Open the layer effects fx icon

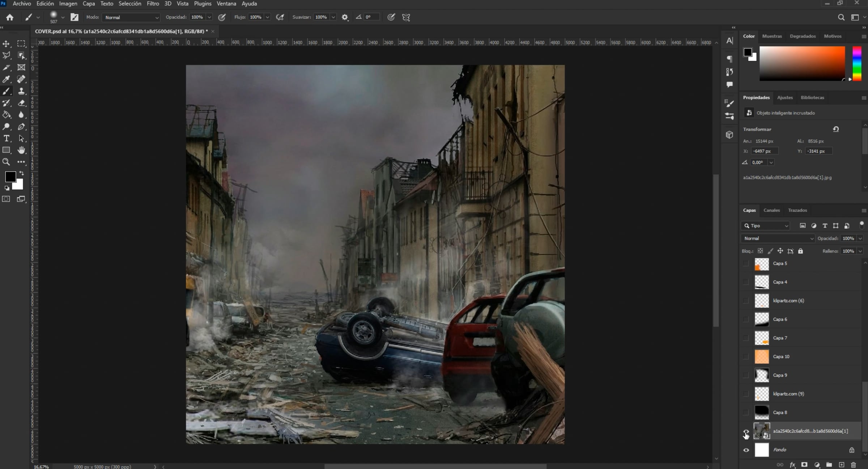coord(792,465)
